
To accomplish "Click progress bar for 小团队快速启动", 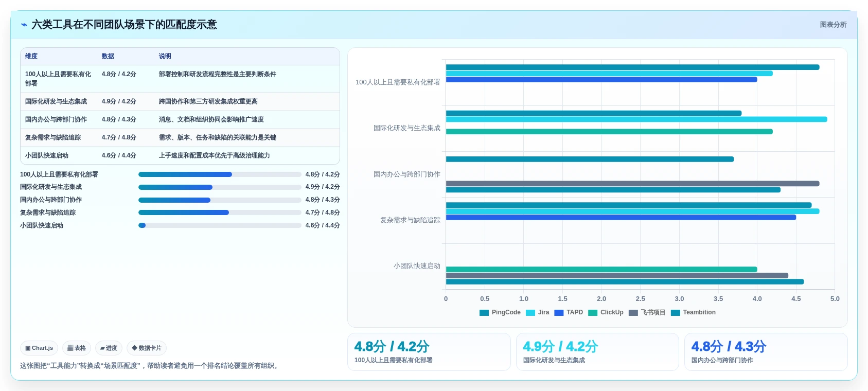I will [x=220, y=225].
